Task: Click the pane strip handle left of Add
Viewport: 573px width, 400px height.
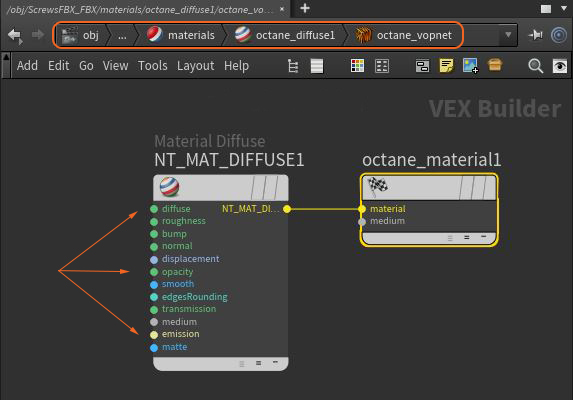Action: (6, 65)
